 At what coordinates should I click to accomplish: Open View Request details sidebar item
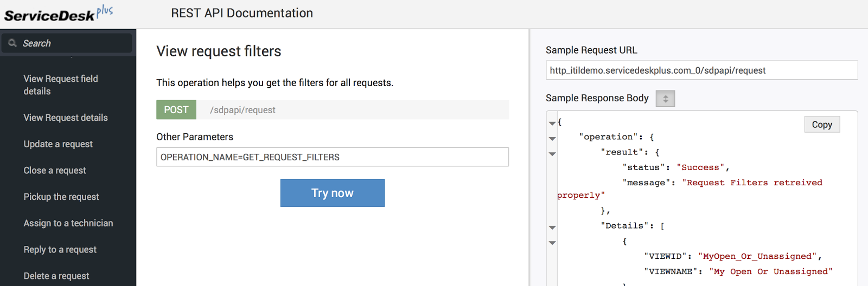[66, 118]
